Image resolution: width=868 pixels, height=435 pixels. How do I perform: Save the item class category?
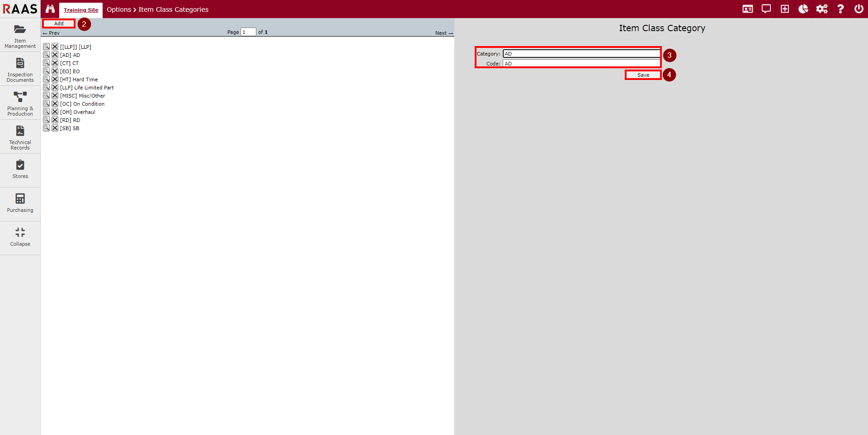click(643, 75)
